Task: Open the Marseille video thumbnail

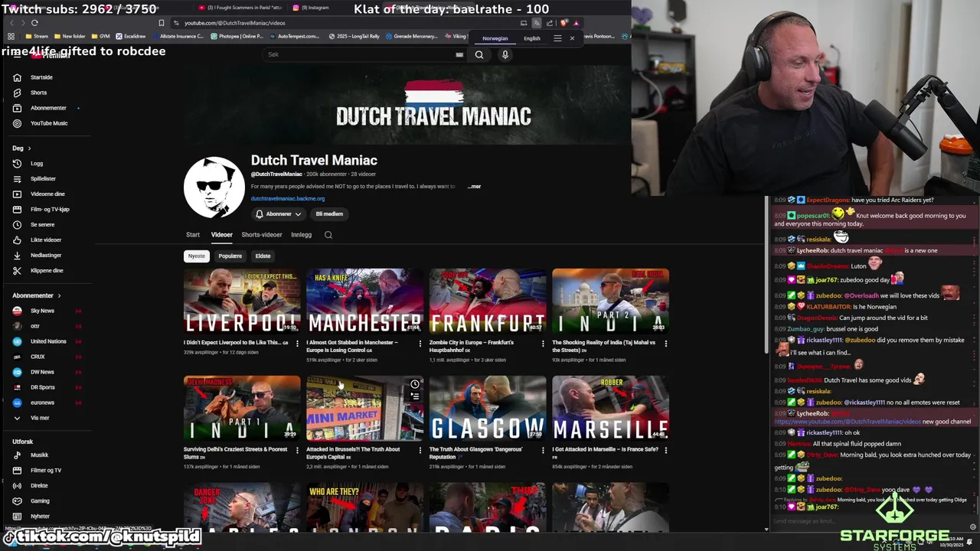Action: coord(610,408)
